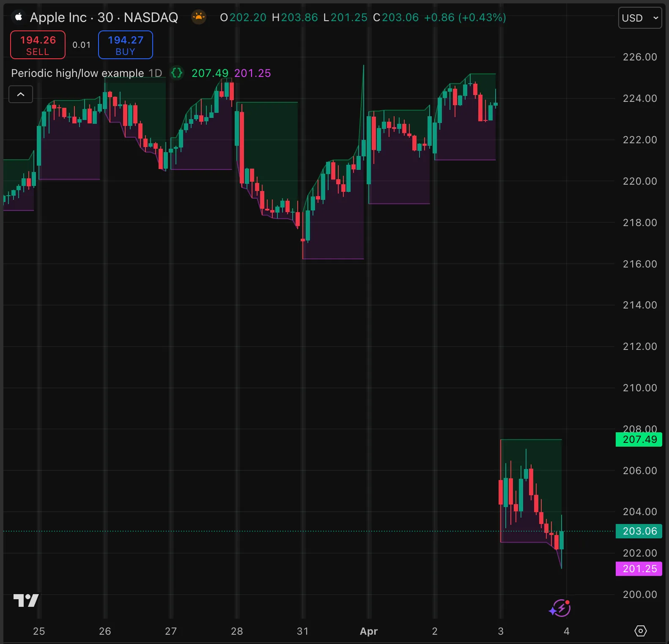Click the purple 201.25 indicator legend value
This screenshot has height=644, width=669.
point(252,73)
